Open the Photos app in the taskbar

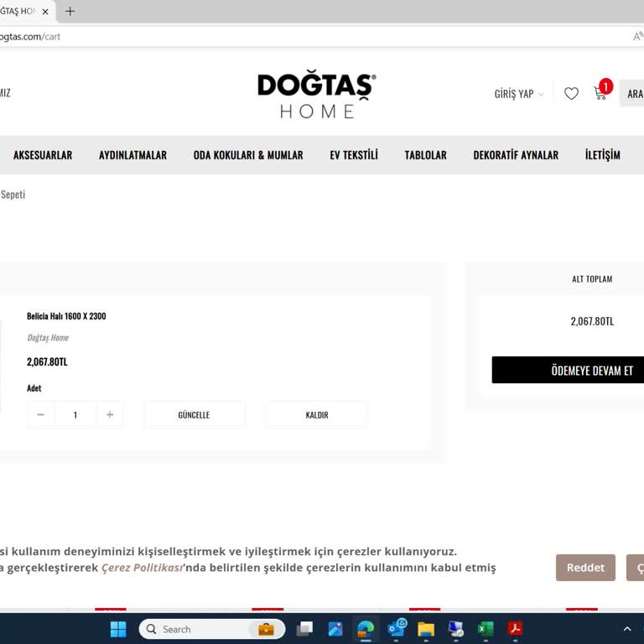pos(335,629)
